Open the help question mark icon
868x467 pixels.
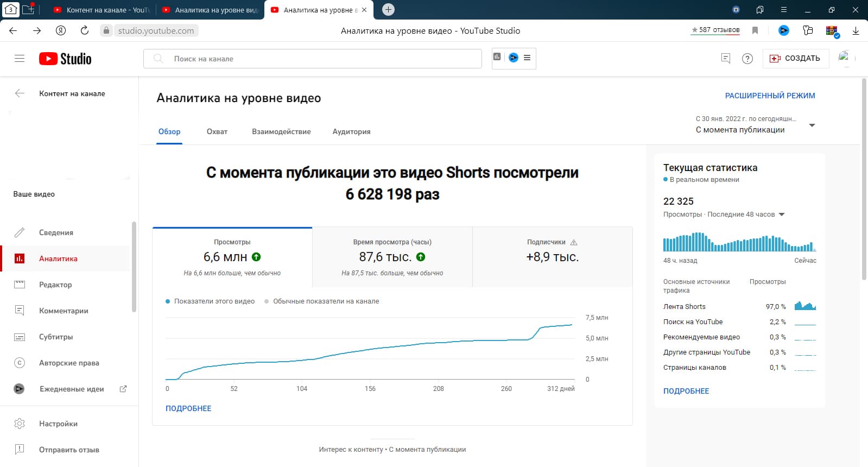(x=747, y=59)
